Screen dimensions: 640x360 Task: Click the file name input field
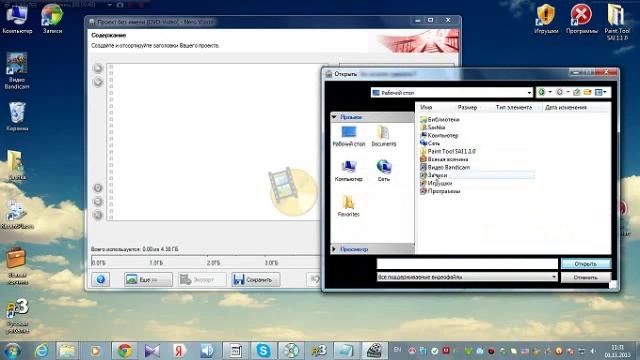coord(467,264)
